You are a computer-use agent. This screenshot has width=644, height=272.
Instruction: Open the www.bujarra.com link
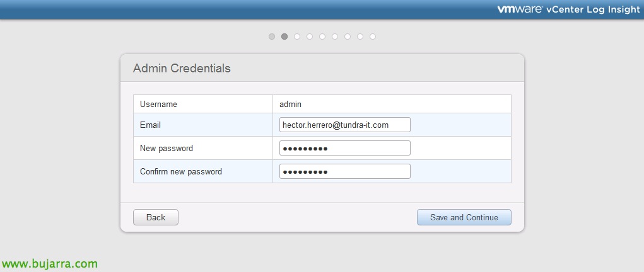[50, 263]
